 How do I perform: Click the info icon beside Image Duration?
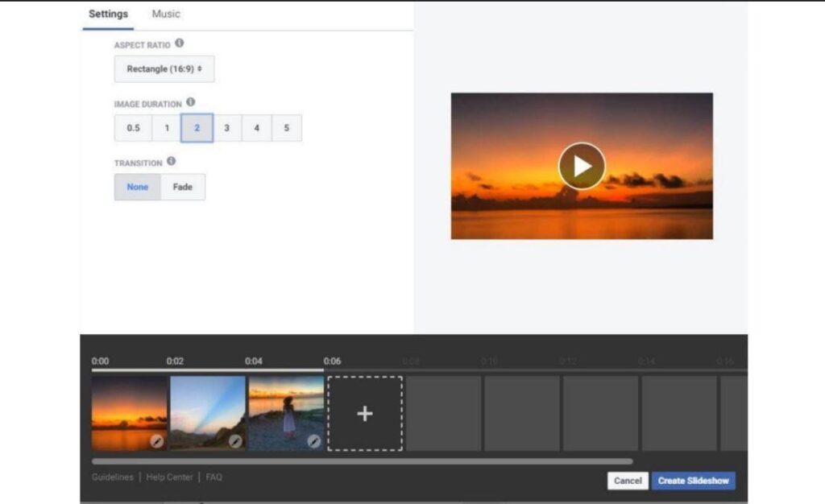pyautogui.click(x=191, y=102)
